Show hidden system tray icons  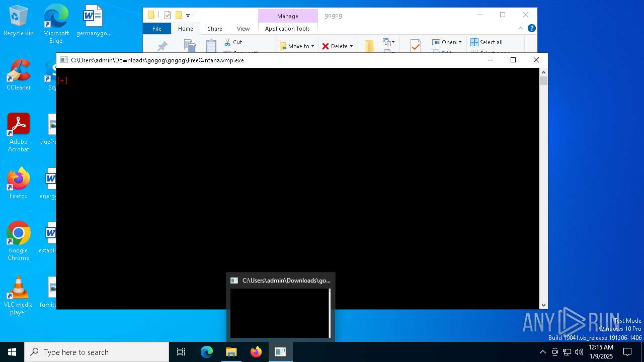pyautogui.click(x=542, y=352)
